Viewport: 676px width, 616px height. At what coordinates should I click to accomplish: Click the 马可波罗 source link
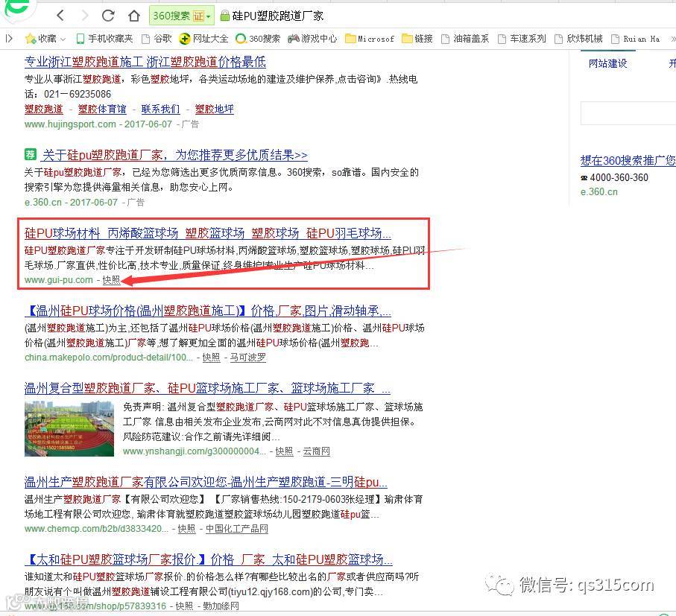pos(248,358)
